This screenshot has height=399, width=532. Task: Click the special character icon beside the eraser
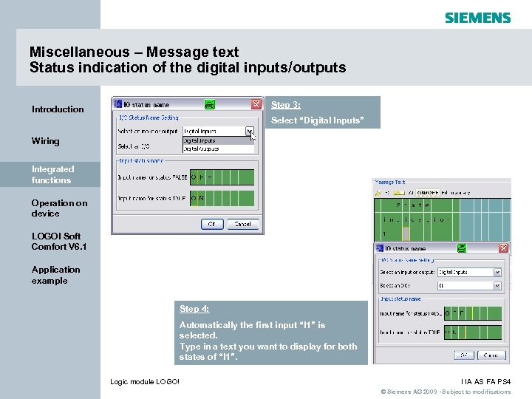coord(387,193)
